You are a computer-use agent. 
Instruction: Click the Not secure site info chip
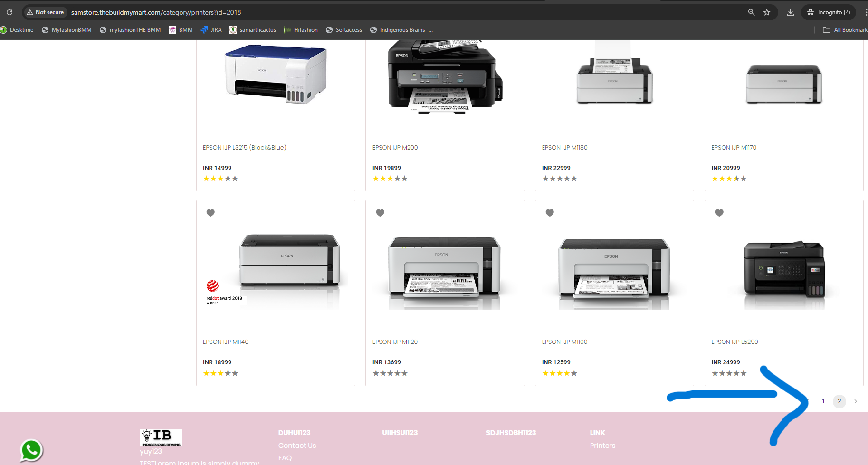point(45,12)
